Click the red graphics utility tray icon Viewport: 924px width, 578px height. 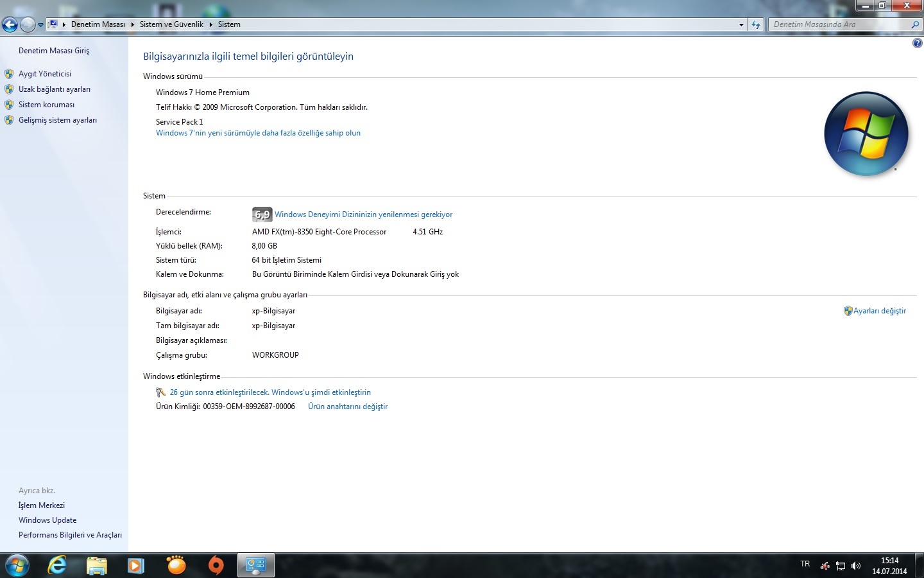[x=825, y=566]
